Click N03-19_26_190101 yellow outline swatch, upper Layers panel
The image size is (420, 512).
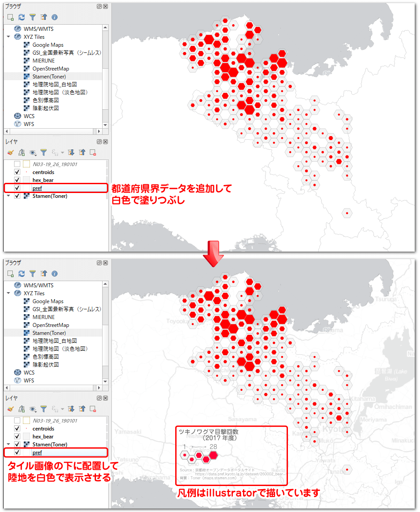tap(26, 164)
